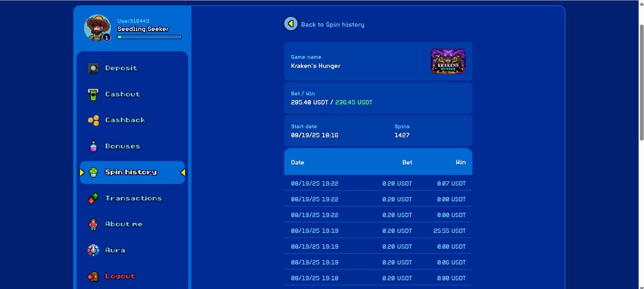Screen dimensions: 644x289
Task: Click the Game name label
Action: [x=306, y=57]
